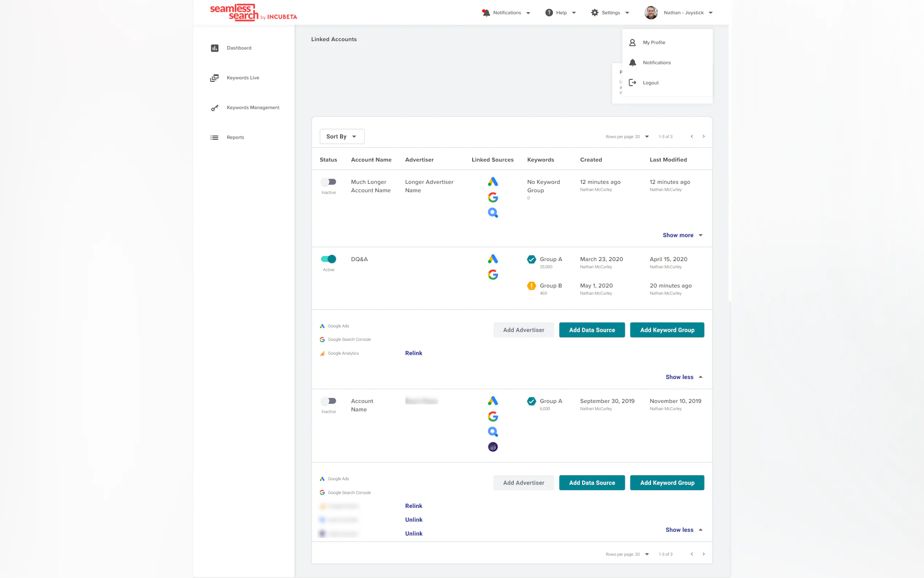
Task: Open the Sort By dropdown
Action: point(342,136)
